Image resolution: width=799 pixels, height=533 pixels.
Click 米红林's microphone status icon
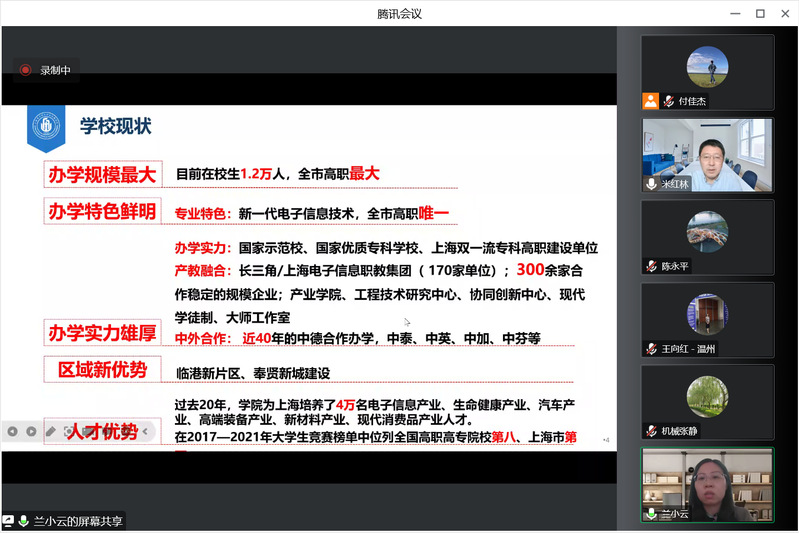point(652,184)
